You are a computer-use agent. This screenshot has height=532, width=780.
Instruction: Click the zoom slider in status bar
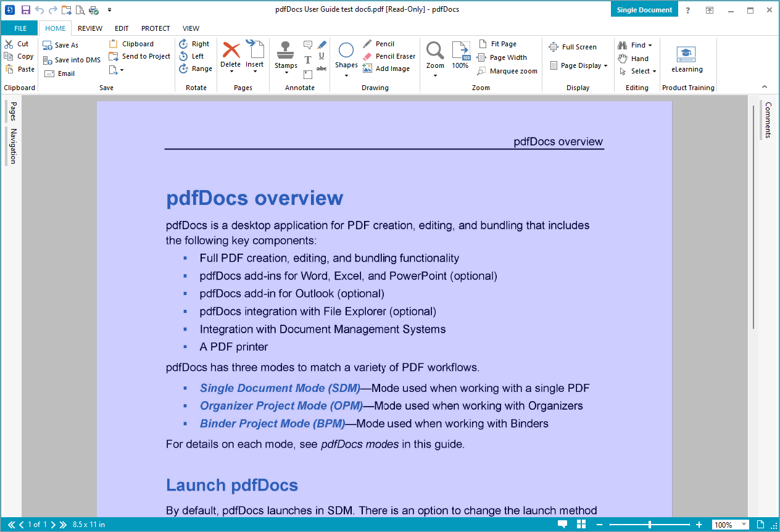click(x=649, y=525)
